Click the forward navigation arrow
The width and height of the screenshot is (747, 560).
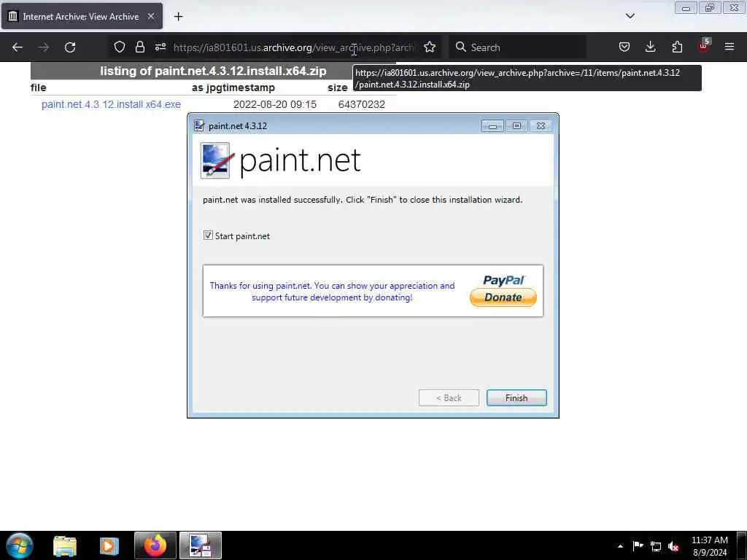(44, 47)
